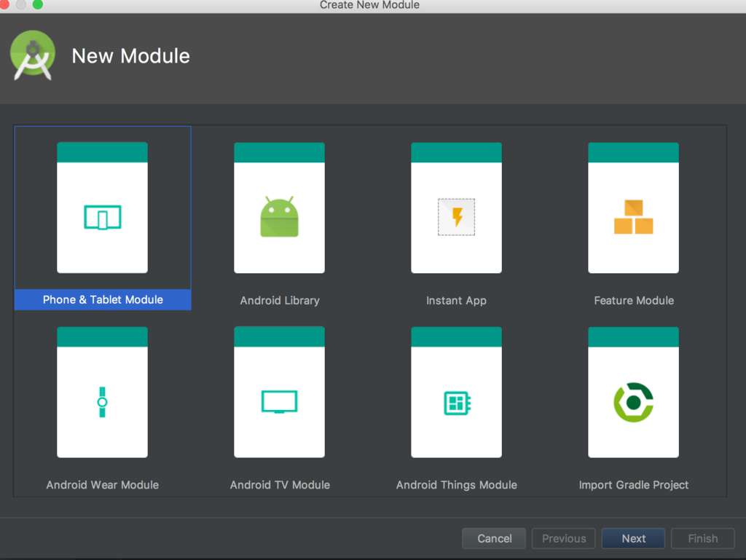Click the green zoom window button
Image resolution: width=746 pixels, height=560 pixels.
tap(38, 4)
